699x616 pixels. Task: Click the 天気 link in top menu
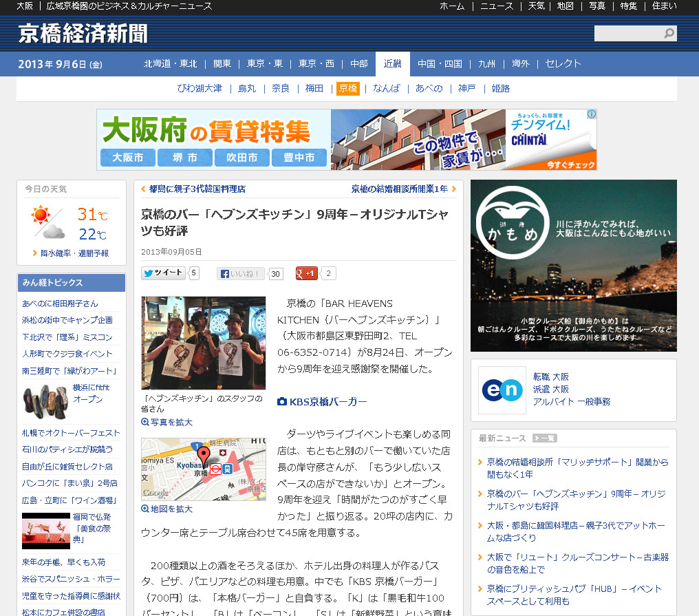click(536, 6)
